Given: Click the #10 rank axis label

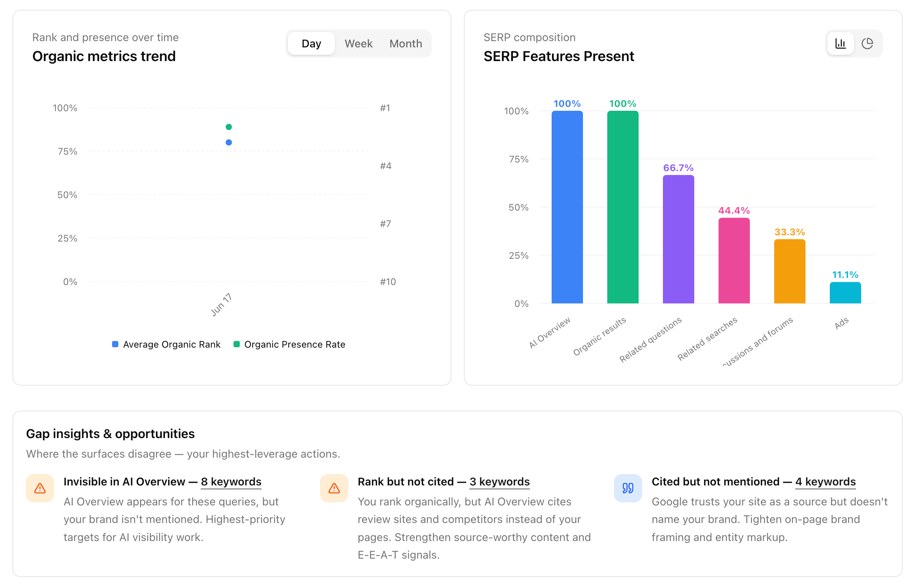Looking at the screenshot, I should coord(388,282).
